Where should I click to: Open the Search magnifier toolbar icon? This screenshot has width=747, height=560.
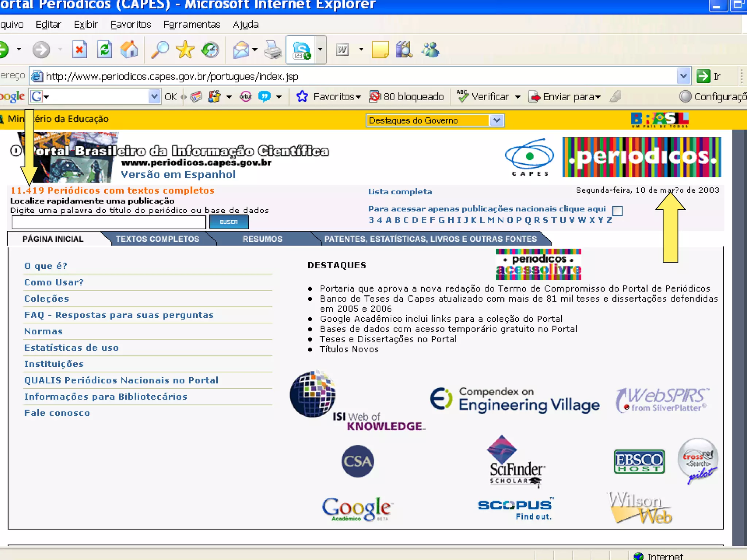click(159, 50)
